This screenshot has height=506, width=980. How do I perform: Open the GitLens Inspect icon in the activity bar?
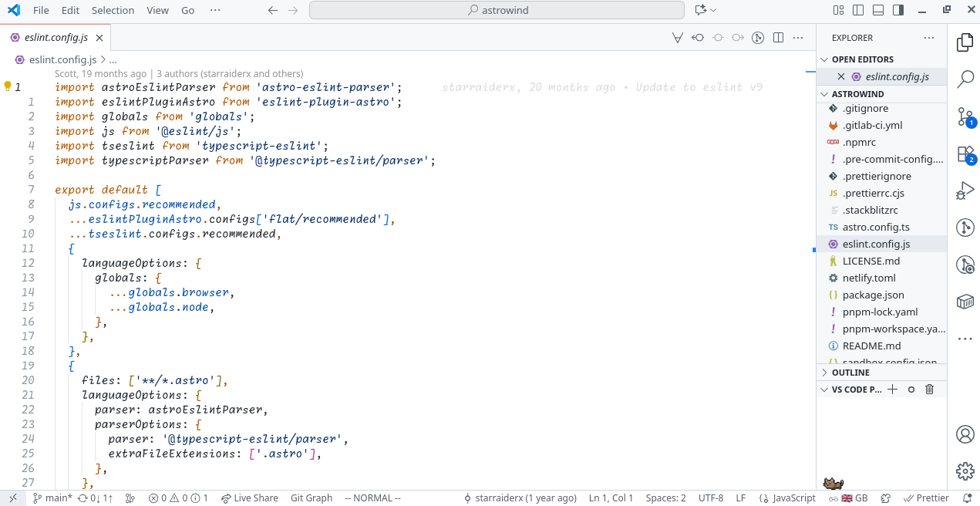pos(965,265)
